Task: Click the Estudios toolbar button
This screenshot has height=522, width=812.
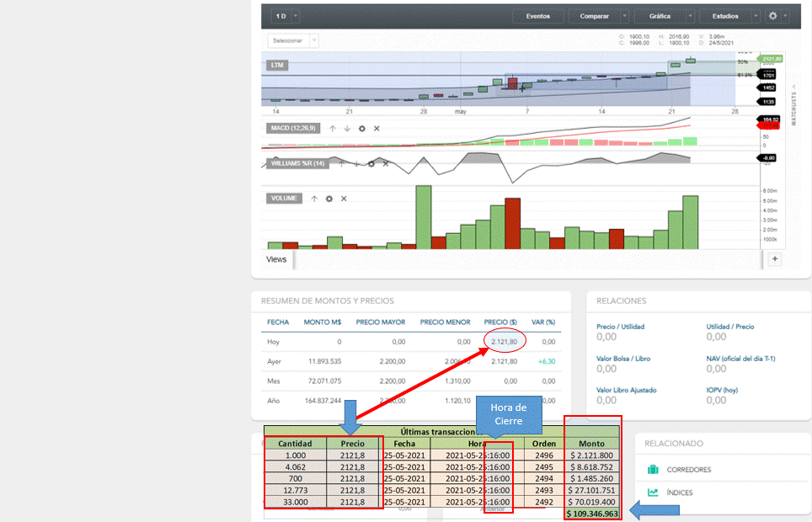Action: tap(725, 16)
